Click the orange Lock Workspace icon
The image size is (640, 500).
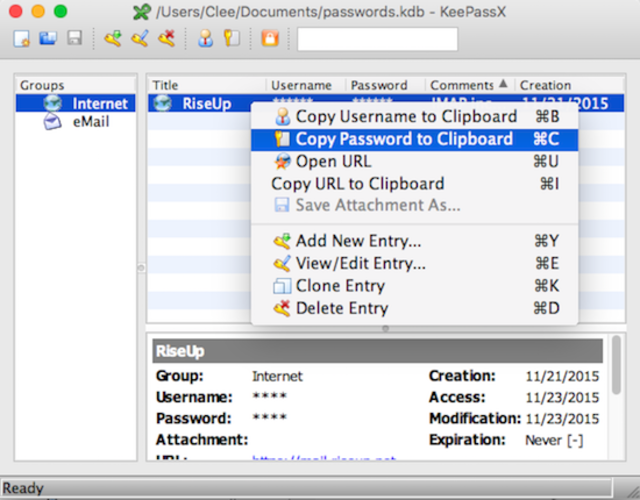(270, 38)
